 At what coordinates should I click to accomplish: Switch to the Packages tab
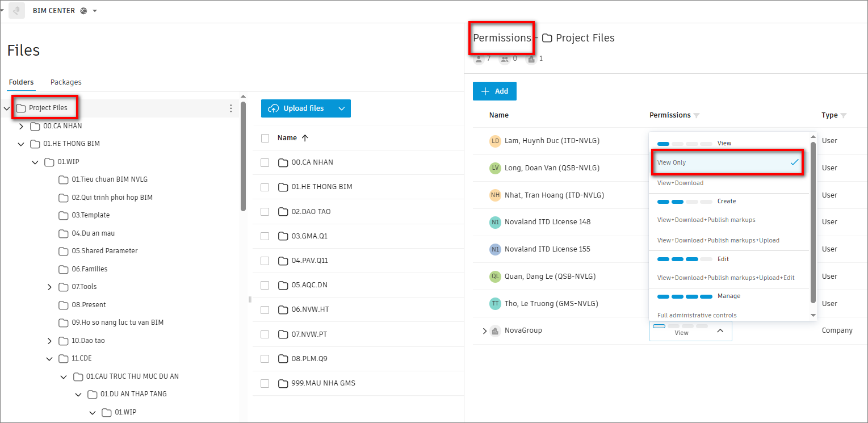[x=66, y=82]
